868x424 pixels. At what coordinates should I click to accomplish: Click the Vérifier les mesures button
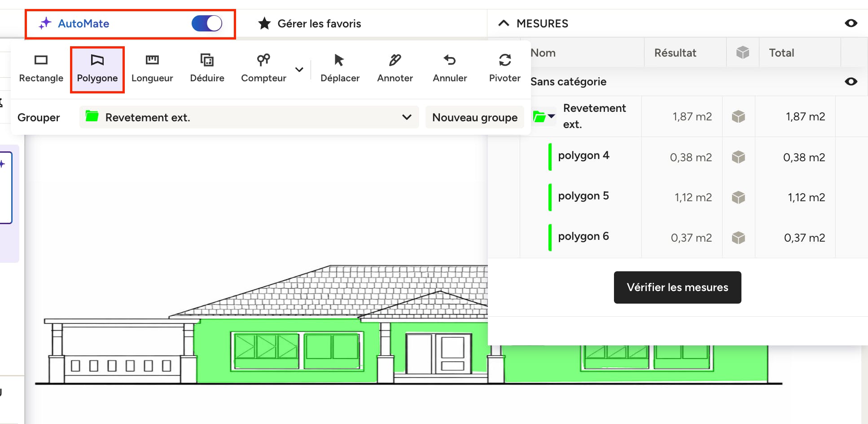(x=677, y=287)
